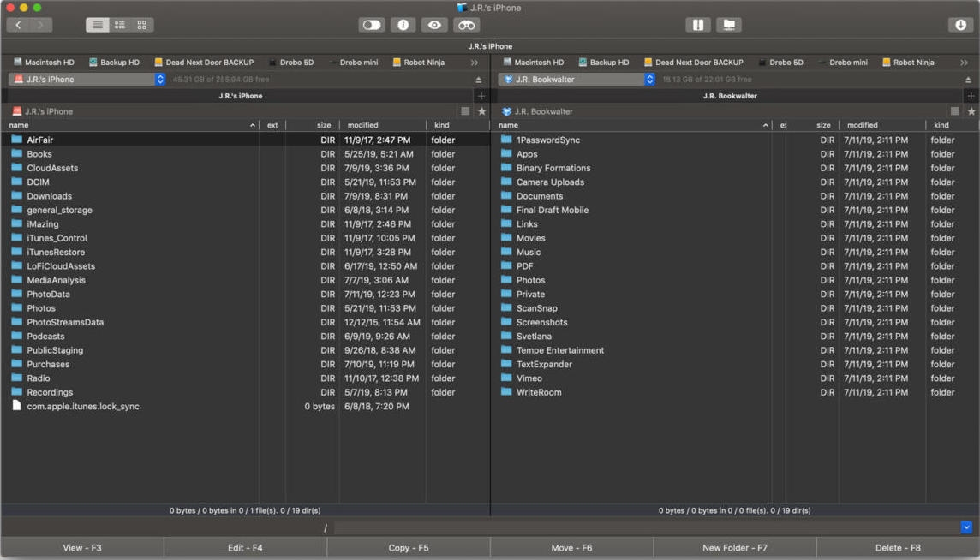Viewport: 980px width, 560px height.
Task: Switch to the icon grid view
Action: [x=142, y=25]
